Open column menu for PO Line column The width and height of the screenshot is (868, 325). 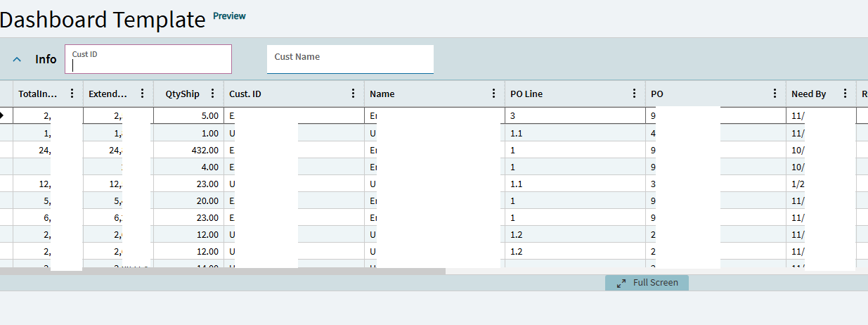click(x=634, y=94)
